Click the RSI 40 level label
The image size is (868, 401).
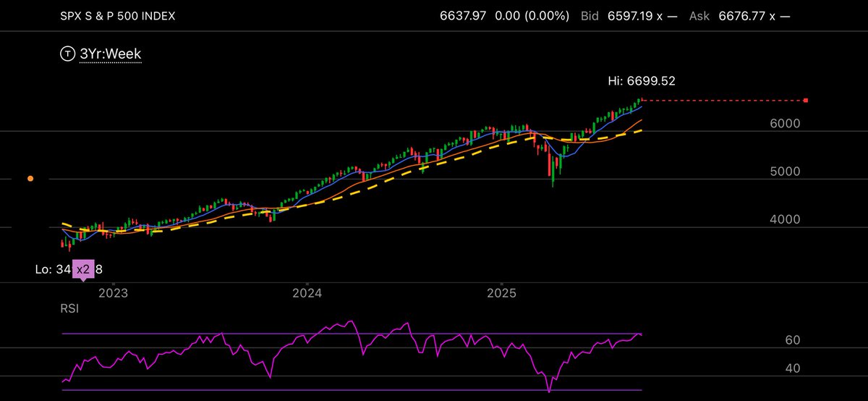coord(793,368)
